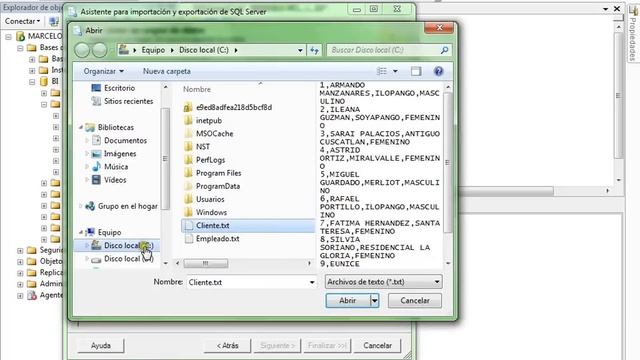
Task: Open the file type filter Archivos de texto
Action: tap(383, 282)
